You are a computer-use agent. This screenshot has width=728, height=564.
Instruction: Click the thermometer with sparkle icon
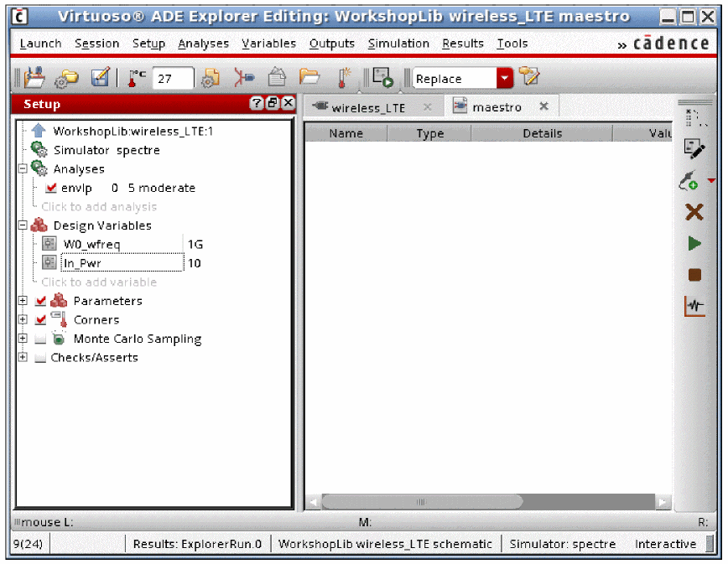(344, 77)
